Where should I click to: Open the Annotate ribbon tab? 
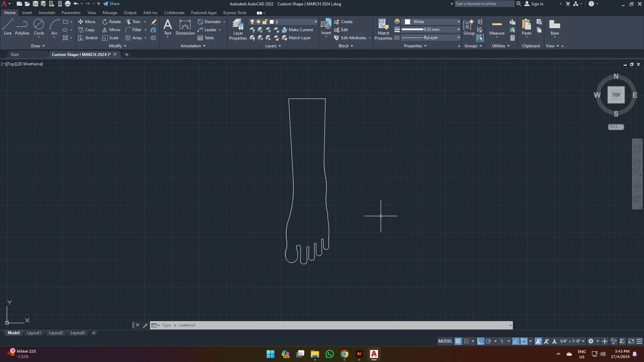pos(47,13)
